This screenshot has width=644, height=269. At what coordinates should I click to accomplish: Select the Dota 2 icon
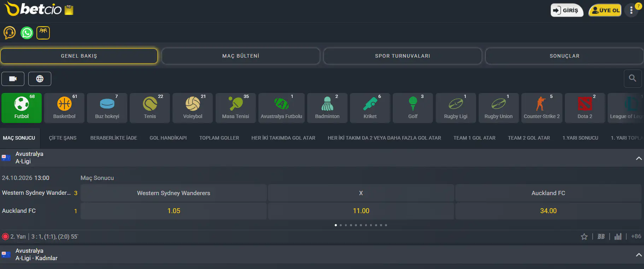click(585, 108)
